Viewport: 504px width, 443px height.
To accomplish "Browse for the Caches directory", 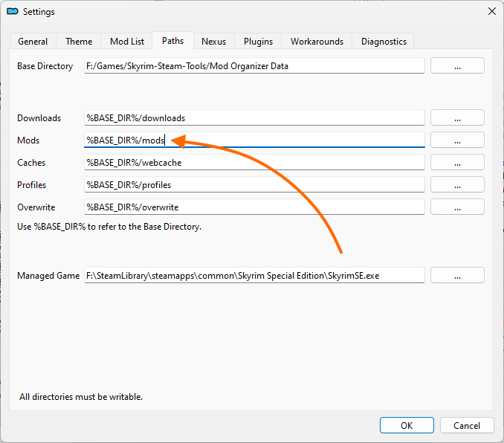I will (457, 162).
